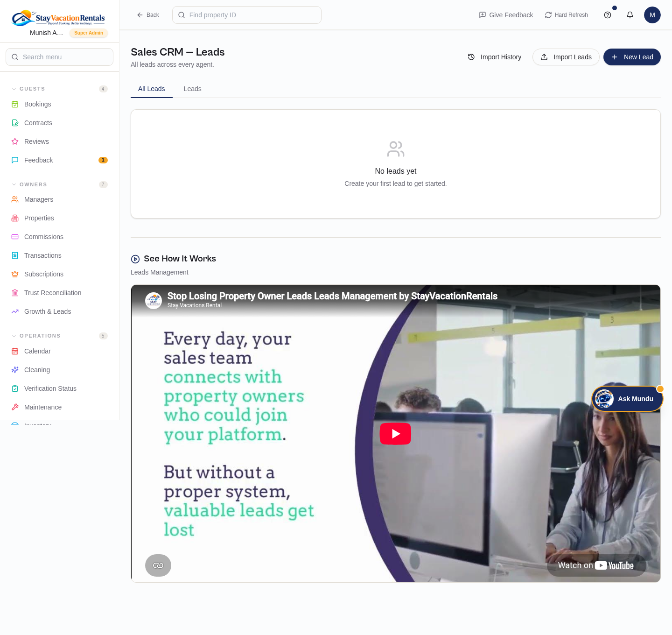
Task: Click the Cleaning sparkle icon
Action: pyautogui.click(x=15, y=370)
